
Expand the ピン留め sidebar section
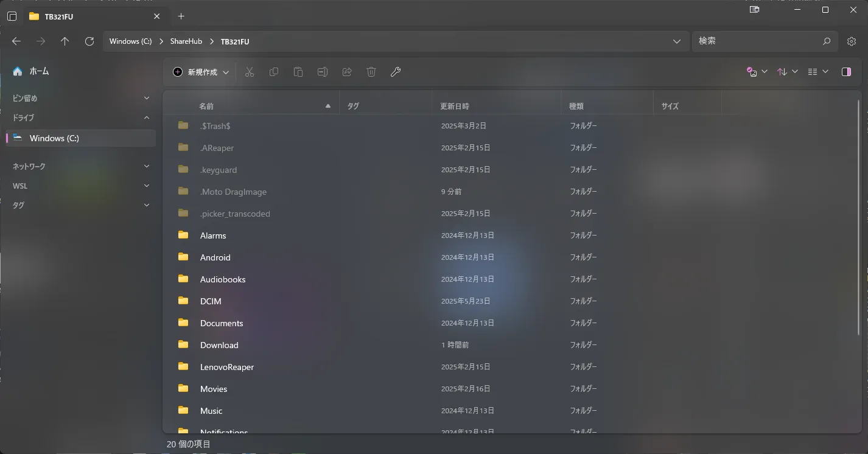pyautogui.click(x=147, y=98)
